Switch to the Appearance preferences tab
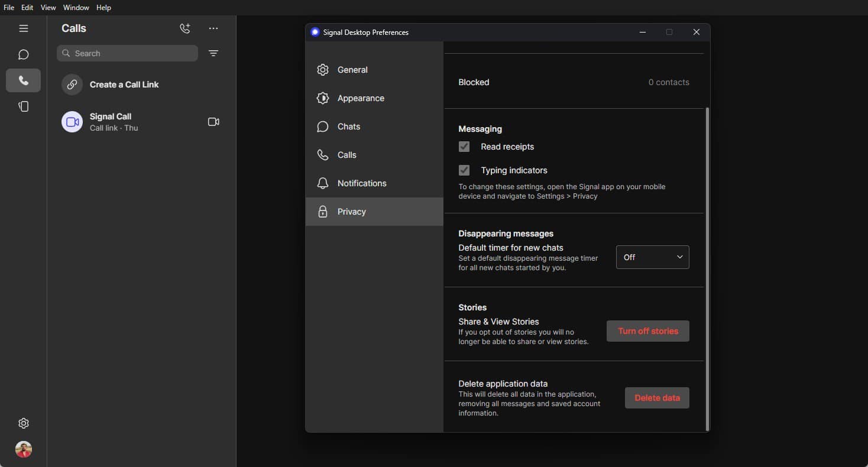 click(x=374, y=98)
